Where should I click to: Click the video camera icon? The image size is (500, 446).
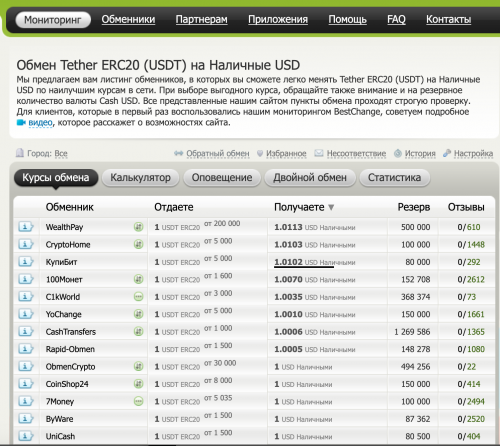pyautogui.click(x=21, y=123)
